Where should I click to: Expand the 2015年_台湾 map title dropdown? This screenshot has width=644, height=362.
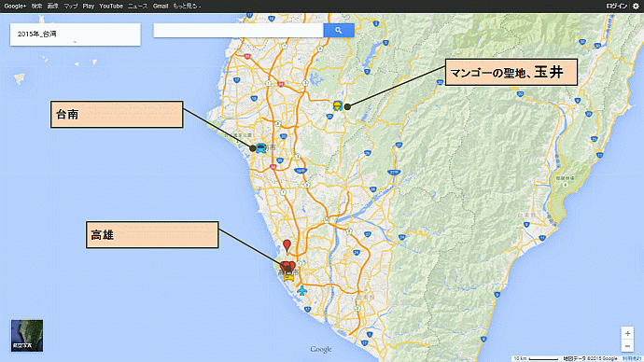(75, 42)
